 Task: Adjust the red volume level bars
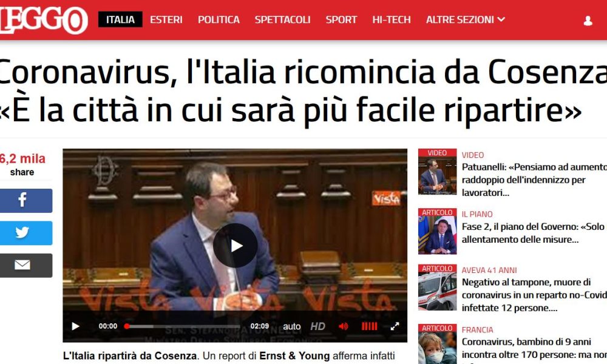(x=369, y=326)
